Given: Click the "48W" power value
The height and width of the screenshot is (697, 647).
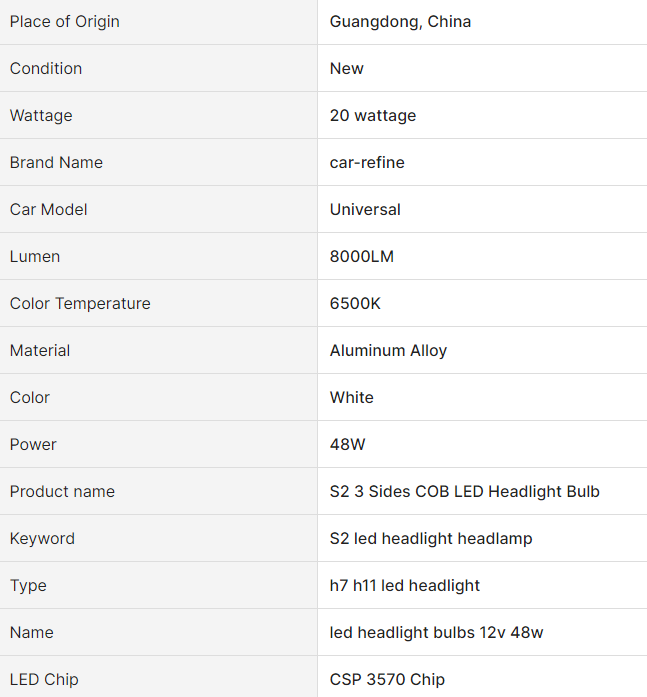Looking at the screenshot, I should pyautogui.click(x=347, y=444).
